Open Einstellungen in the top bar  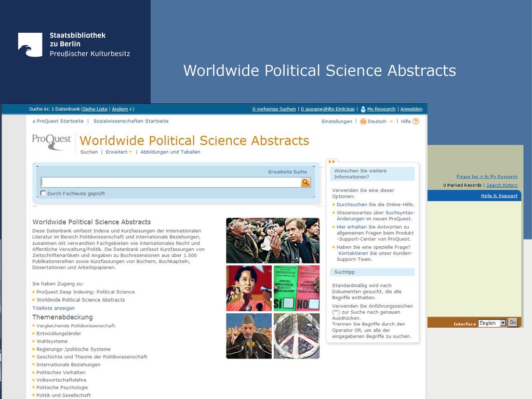click(x=337, y=122)
